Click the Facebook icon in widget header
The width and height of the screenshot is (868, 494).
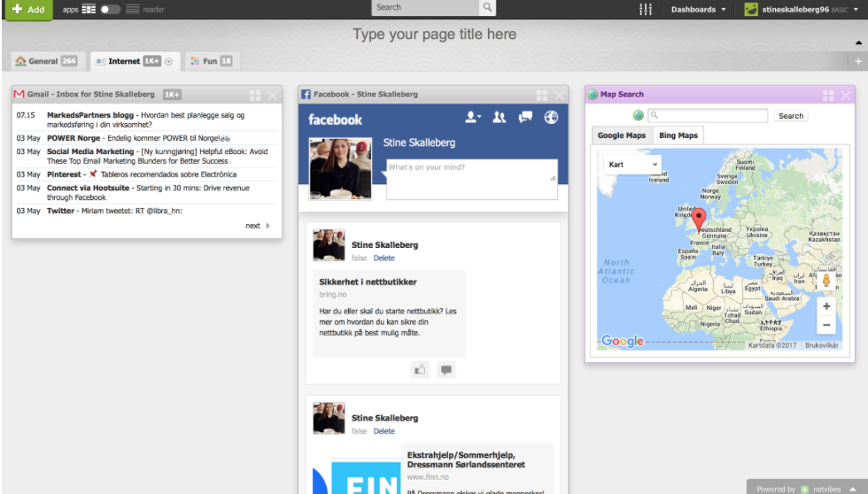tap(306, 94)
